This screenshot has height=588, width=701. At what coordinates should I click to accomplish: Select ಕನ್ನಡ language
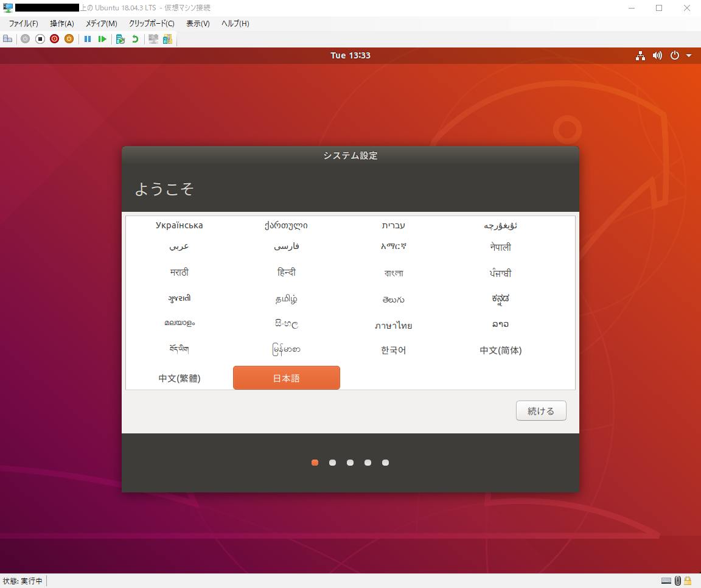tap(501, 299)
